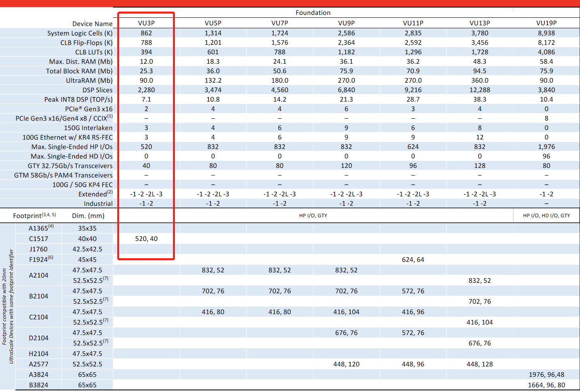Viewport: 580px width, 392px height.
Task: Click the Dim. (mm) column heading
Action: [x=88, y=216]
